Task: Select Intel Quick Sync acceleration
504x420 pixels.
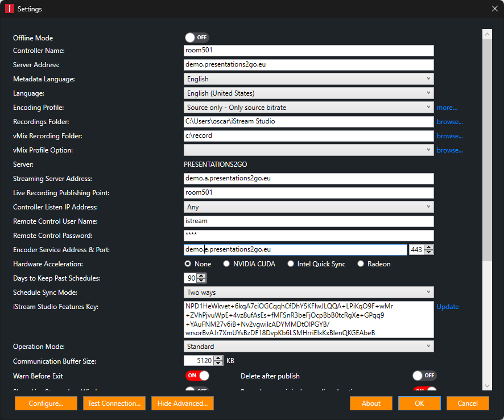Action: click(x=317, y=264)
